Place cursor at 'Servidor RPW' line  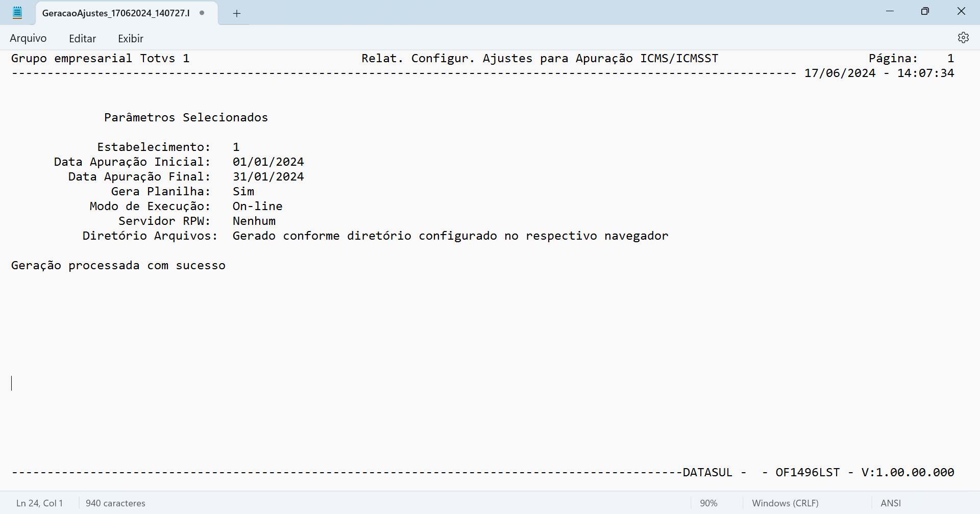click(x=164, y=221)
